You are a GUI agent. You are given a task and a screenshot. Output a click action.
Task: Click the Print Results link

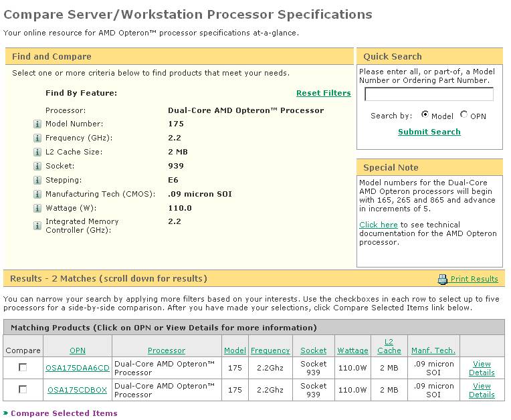pos(474,280)
